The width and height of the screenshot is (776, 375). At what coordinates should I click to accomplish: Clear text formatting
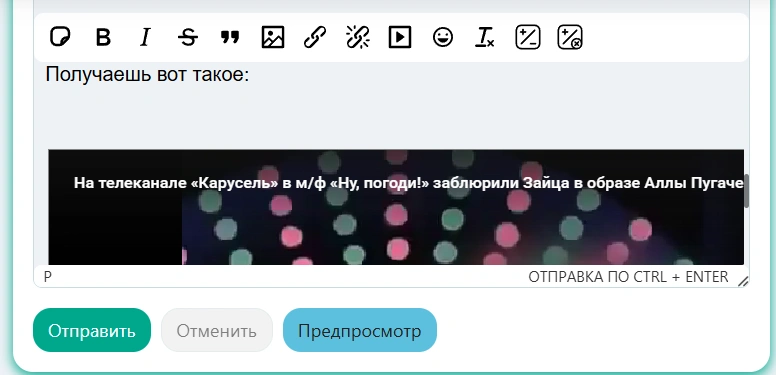click(x=485, y=37)
